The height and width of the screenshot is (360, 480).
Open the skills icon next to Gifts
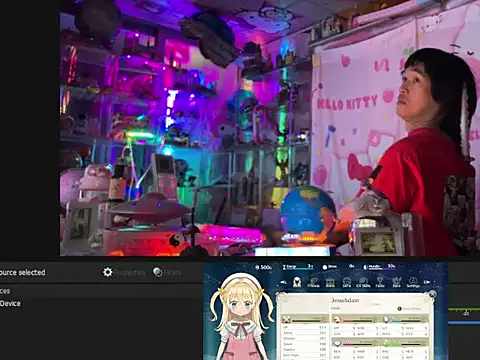363,283
